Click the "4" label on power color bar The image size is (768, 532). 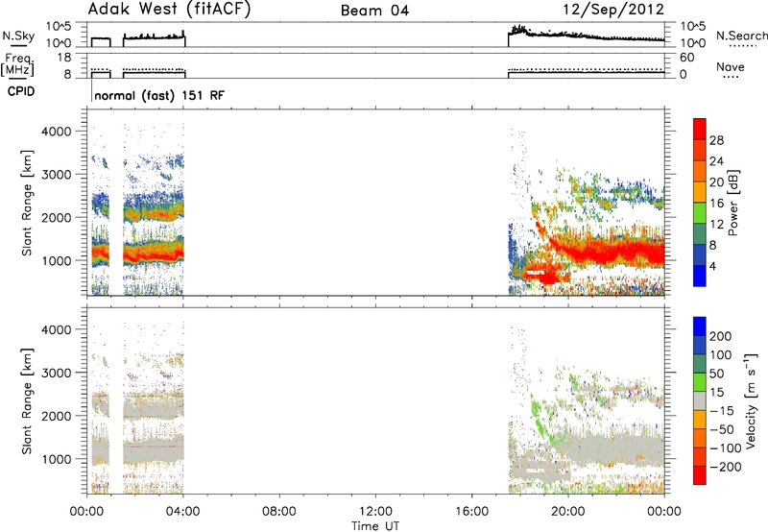click(712, 267)
